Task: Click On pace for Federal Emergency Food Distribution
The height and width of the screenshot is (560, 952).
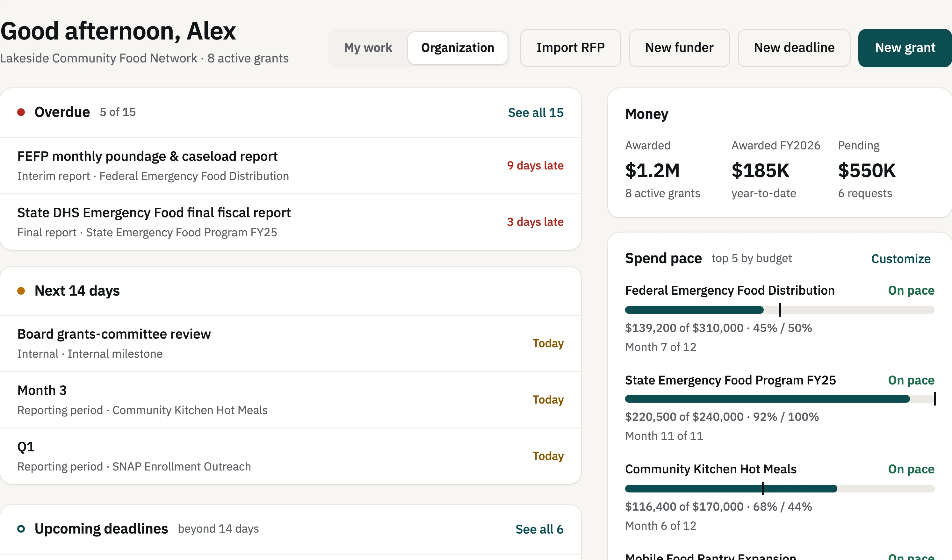Action: (911, 291)
